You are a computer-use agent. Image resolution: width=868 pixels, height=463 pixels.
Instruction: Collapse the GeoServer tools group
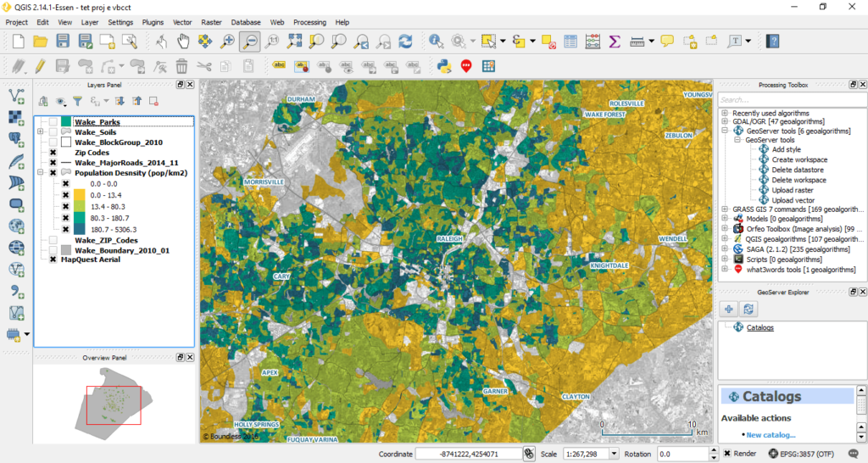point(725,131)
